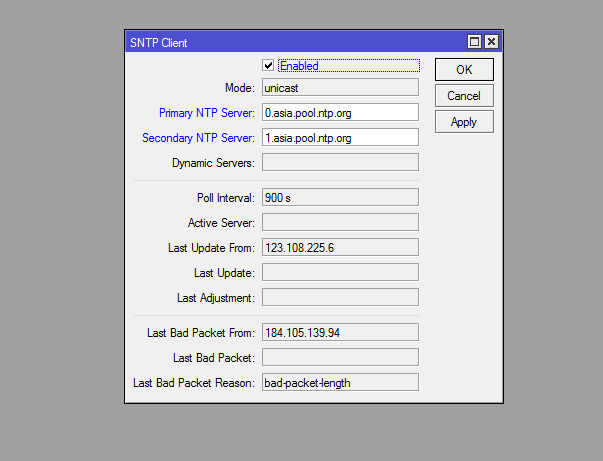Apply the SNTP Client settings
Viewport: 603px width, 461px height.
pyautogui.click(x=464, y=122)
